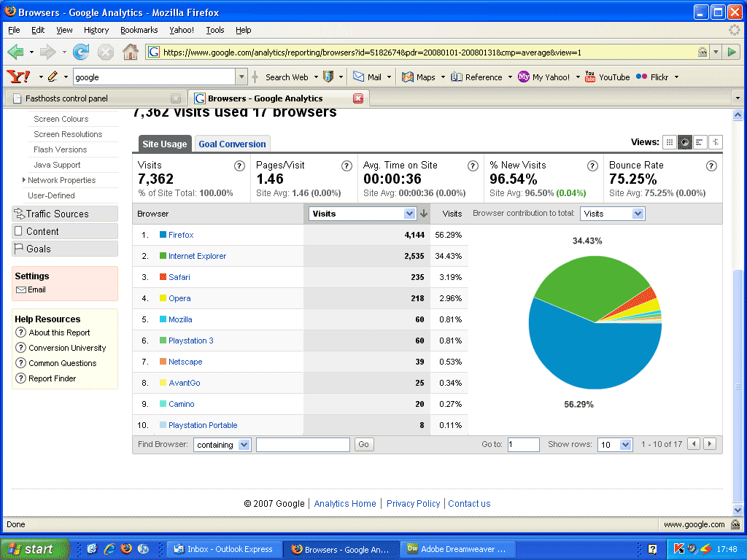Go to the Firefox home page icon

pyautogui.click(x=130, y=52)
